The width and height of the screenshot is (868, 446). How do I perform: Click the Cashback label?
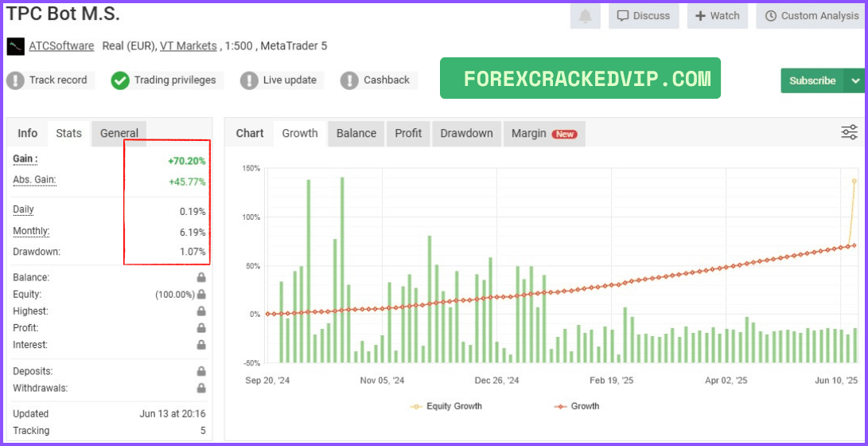tap(387, 80)
